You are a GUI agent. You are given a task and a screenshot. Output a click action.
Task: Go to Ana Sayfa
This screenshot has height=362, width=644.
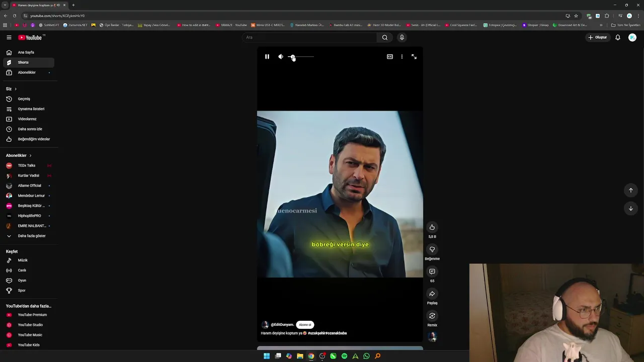coord(28,52)
